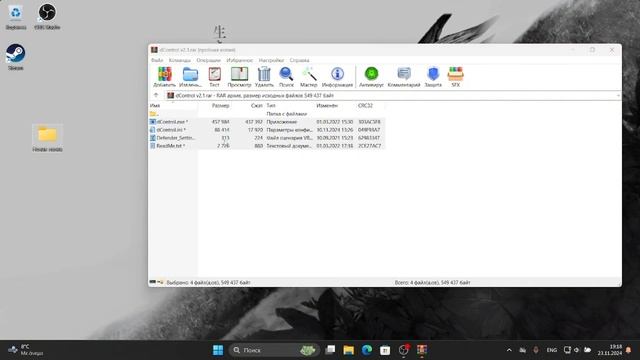640x360 pixels.
Task: Select OBS Studio desktop shortcut
Action: coord(47,17)
